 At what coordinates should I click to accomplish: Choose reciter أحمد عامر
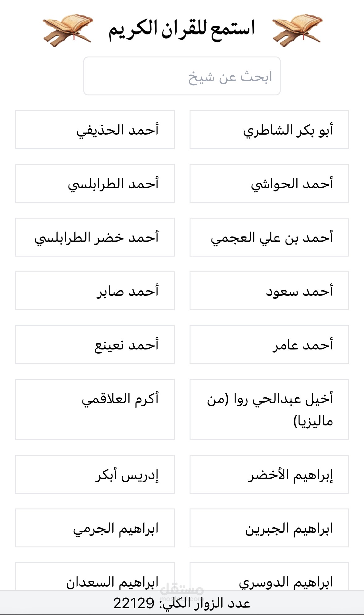269,345
